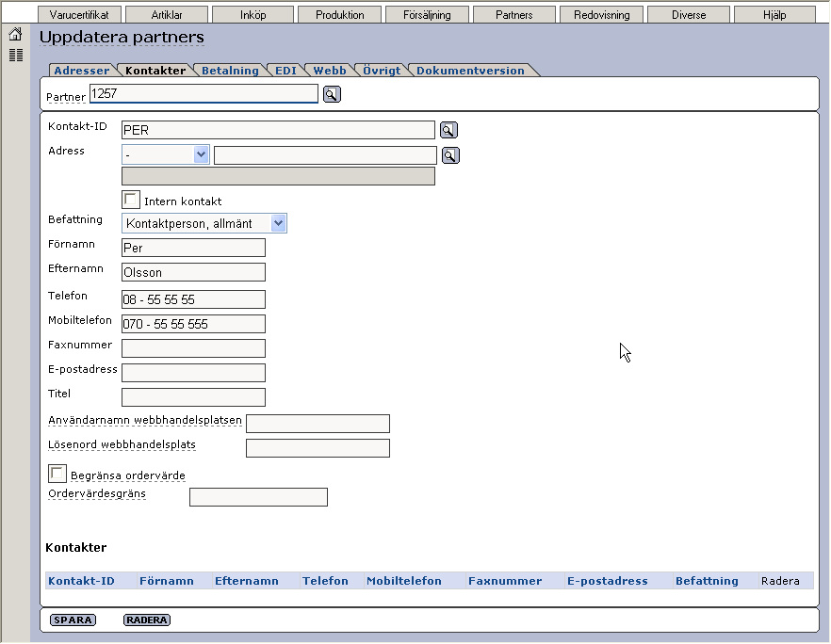The image size is (831, 644).
Task: Switch to the Webb tab
Action: 330,71
